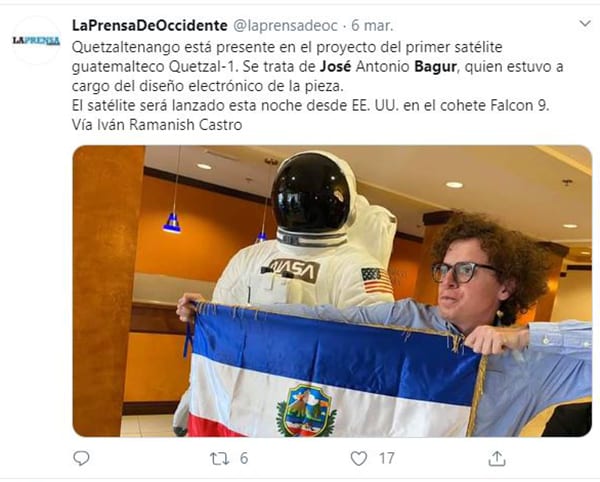Retweet this post using the retweet icon
600x482 pixels.
pos(219,458)
